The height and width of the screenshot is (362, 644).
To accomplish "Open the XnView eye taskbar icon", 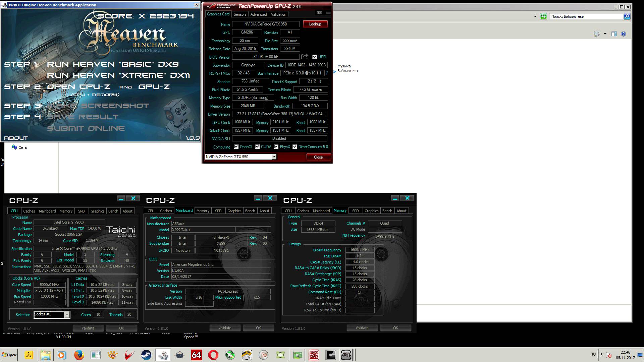I will 113,355.
